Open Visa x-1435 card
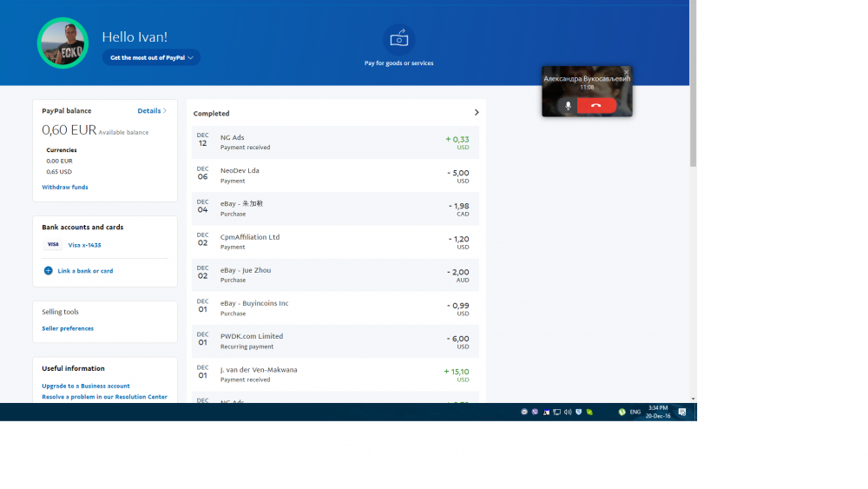Viewport: 868px width, 489px height. [85, 245]
